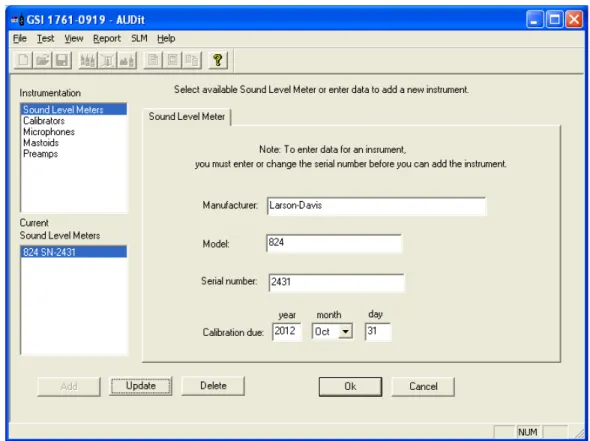The height and width of the screenshot is (441, 590).
Task: Open the Test menu
Action: click(x=45, y=38)
